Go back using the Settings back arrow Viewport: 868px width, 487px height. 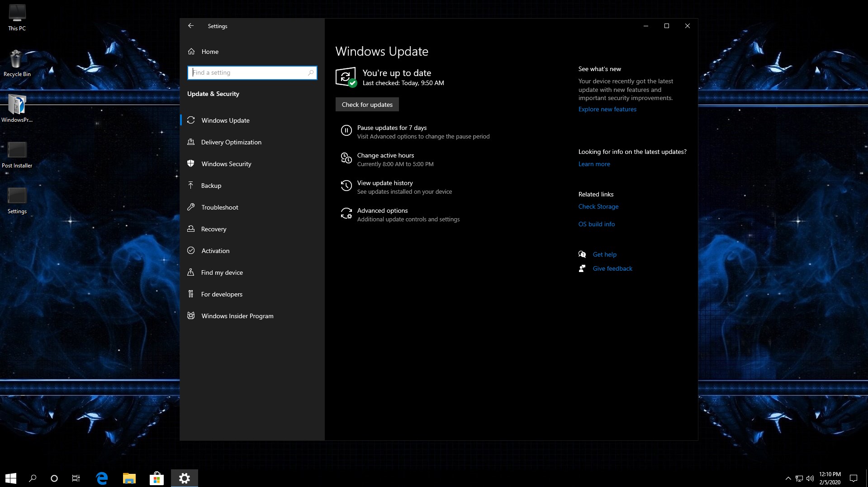[x=191, y=26]
